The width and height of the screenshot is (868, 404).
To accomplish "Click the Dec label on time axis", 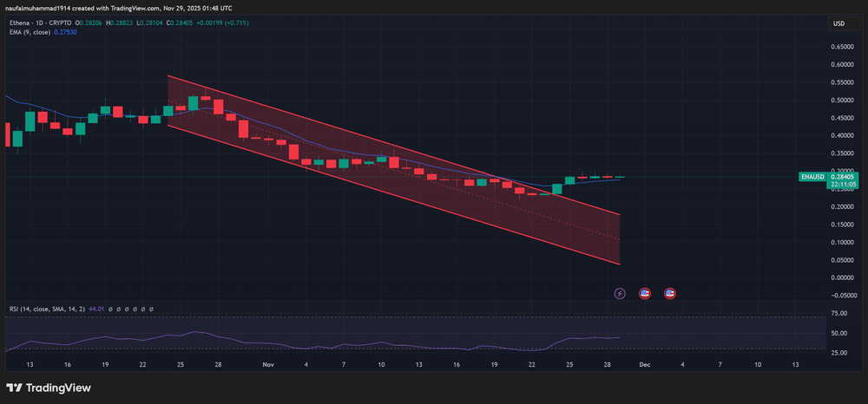I will [644, 365].
